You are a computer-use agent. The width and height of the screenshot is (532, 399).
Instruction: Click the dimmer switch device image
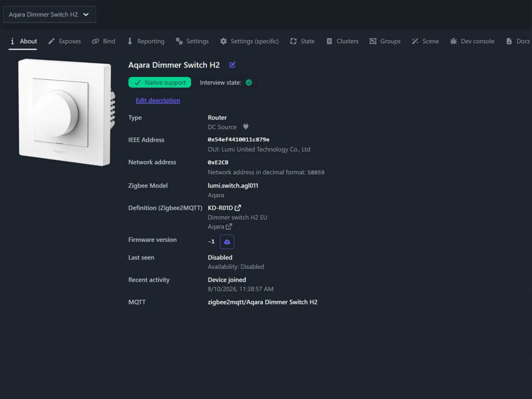[67, 112]
